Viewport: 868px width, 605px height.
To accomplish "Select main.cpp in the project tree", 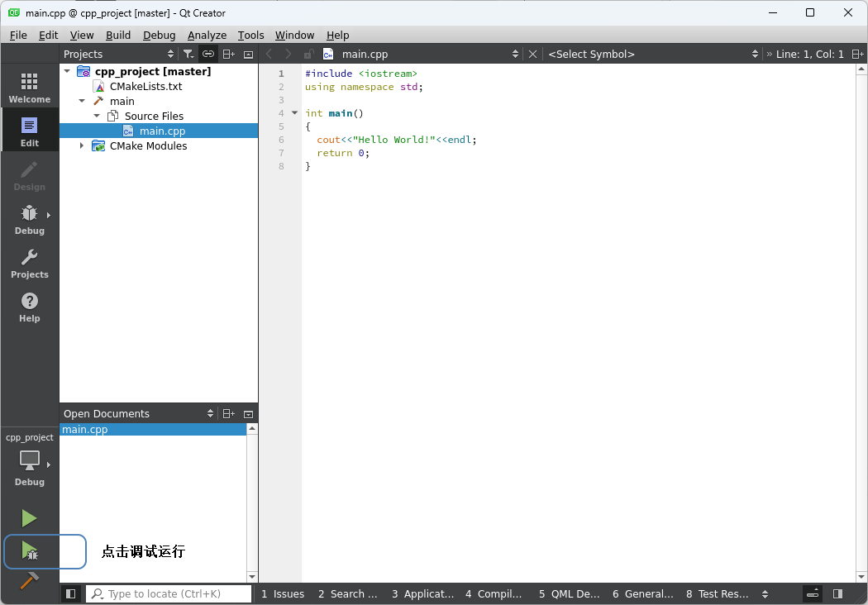I will 162,131.
